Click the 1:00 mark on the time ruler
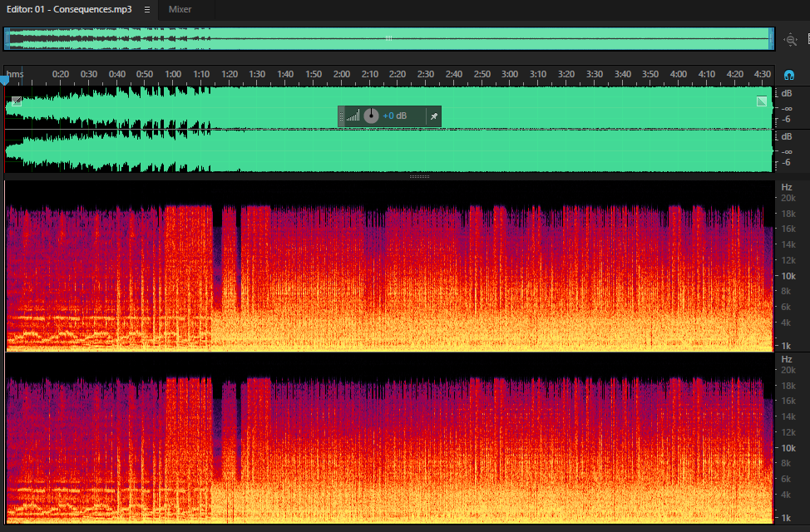 [x=173, y=74]
